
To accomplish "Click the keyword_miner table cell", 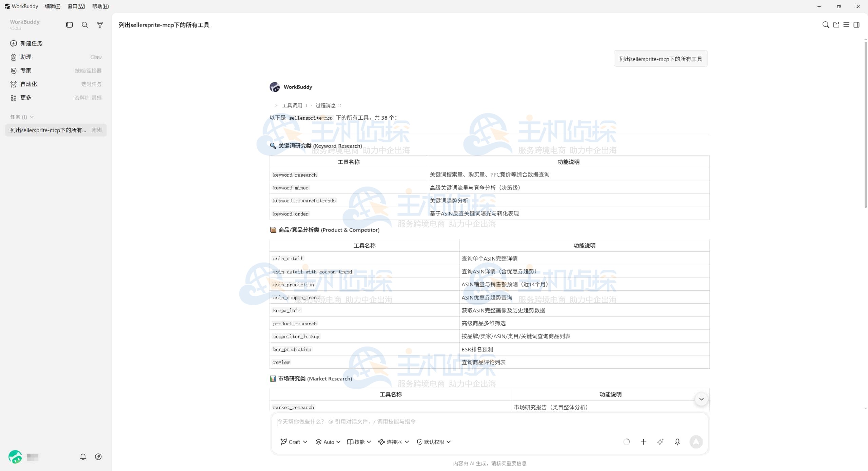I will click(x=349, y=188).
